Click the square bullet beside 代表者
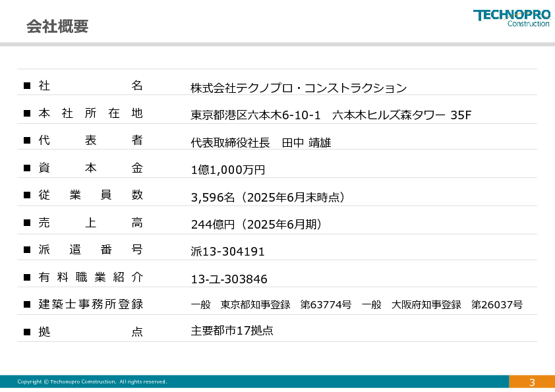555x392 pixels. point(27,141)
